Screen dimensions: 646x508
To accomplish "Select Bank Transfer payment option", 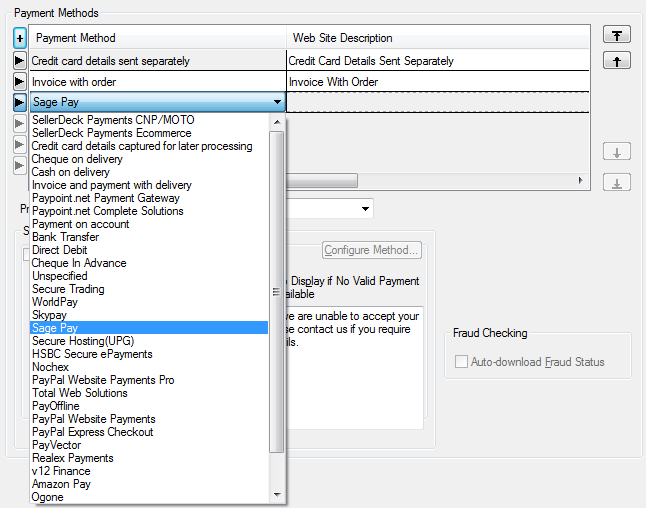I will coord(65,237).
